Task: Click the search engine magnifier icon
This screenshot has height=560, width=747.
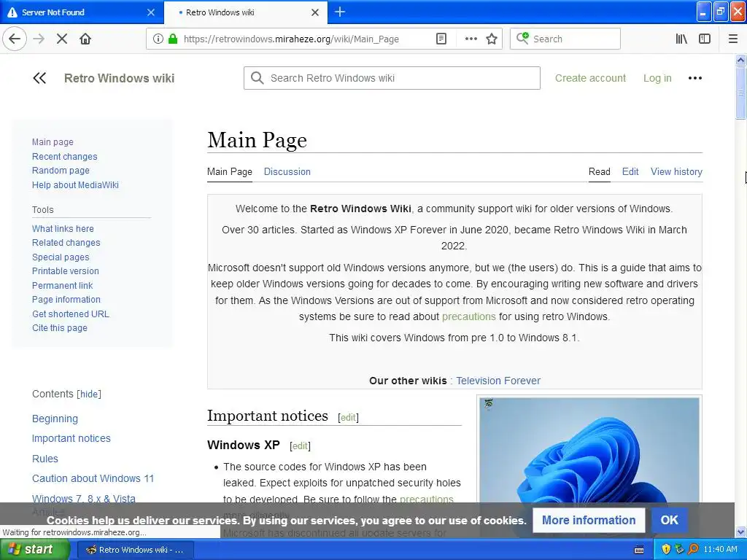Action: coord(522,38)
